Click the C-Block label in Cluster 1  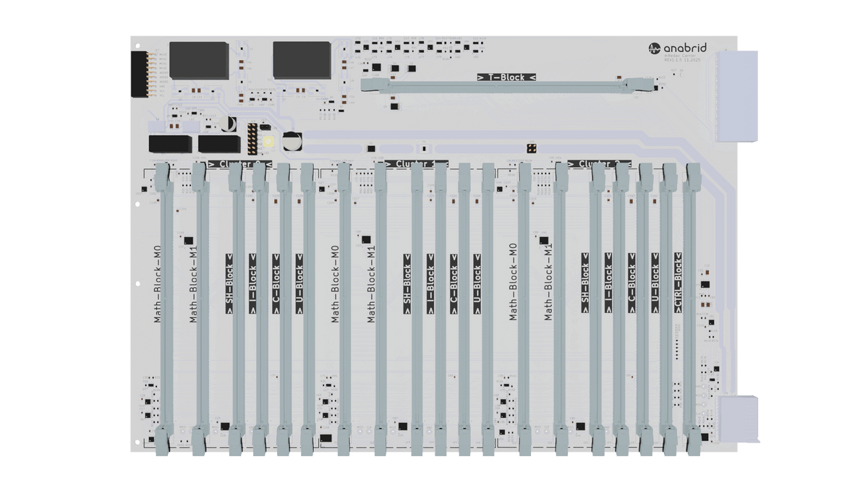coord(454,283)
